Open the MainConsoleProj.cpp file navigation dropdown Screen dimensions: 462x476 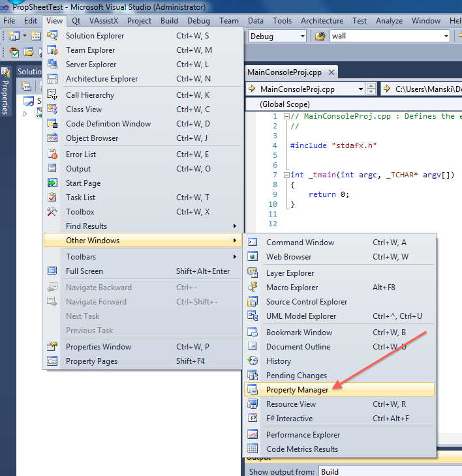coord(361,89)
